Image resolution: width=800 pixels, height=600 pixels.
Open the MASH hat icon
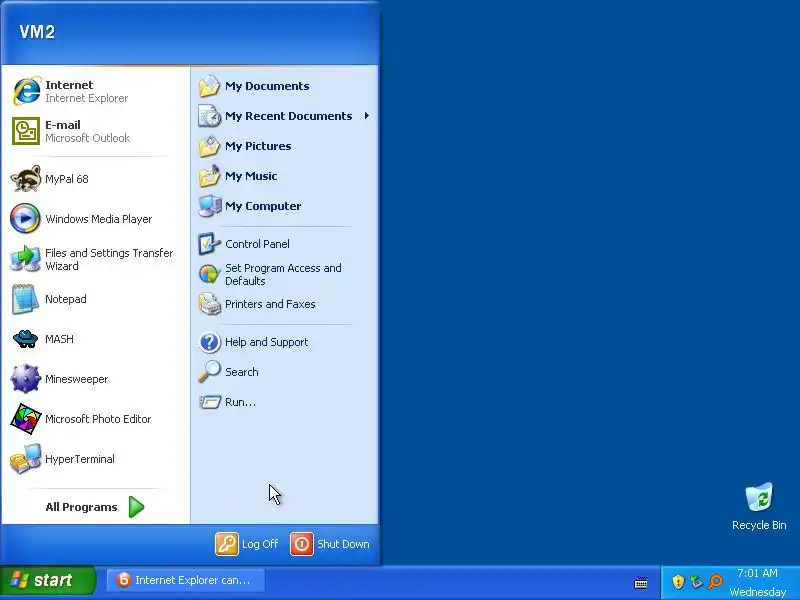(25, 339)
